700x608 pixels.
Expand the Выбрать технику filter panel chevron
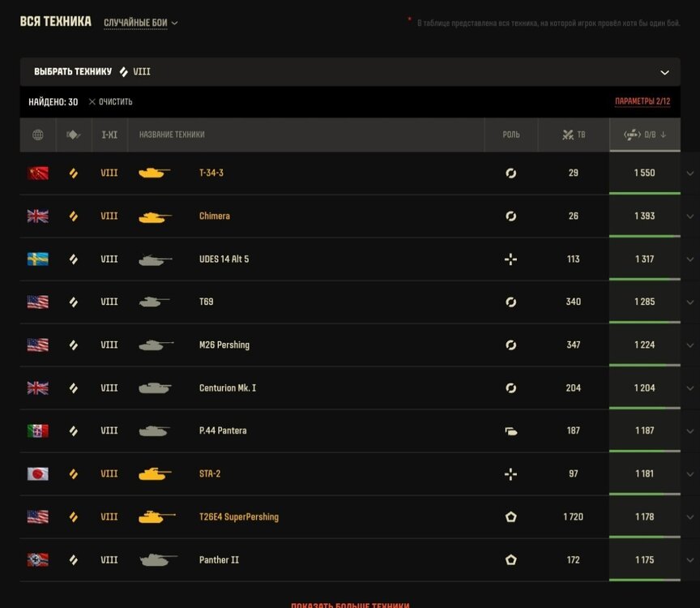[664, 72]
